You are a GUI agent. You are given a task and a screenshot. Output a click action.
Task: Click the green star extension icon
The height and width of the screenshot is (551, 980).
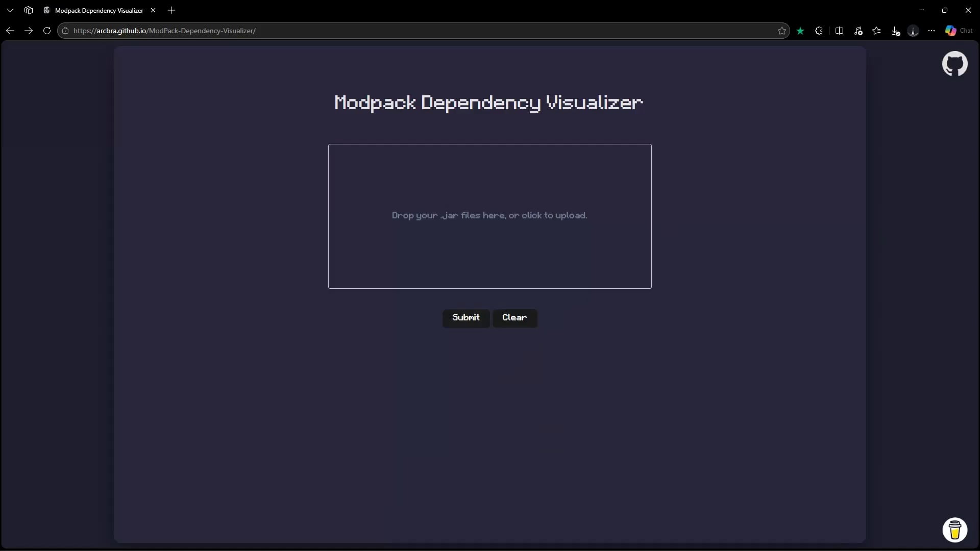[x=800, y=31]
